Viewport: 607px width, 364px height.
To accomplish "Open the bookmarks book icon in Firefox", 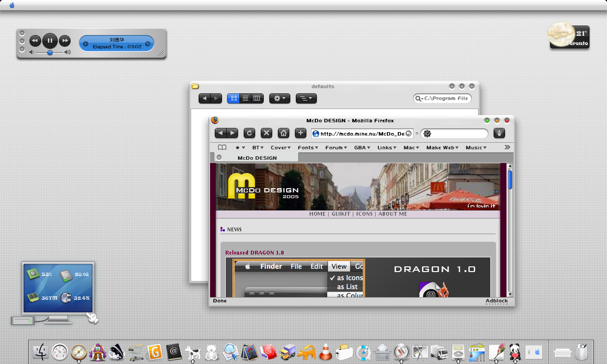I will tap(222, 147).
